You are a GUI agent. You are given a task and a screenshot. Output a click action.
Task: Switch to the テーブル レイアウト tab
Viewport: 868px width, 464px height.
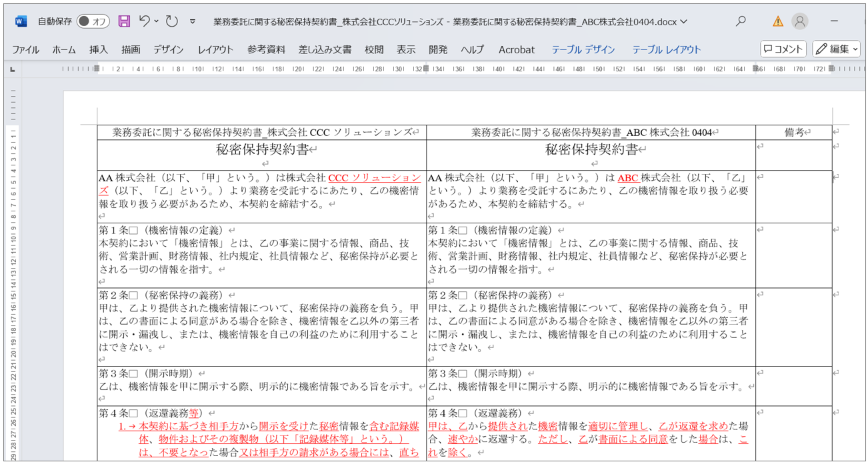[x=667, y=49]
